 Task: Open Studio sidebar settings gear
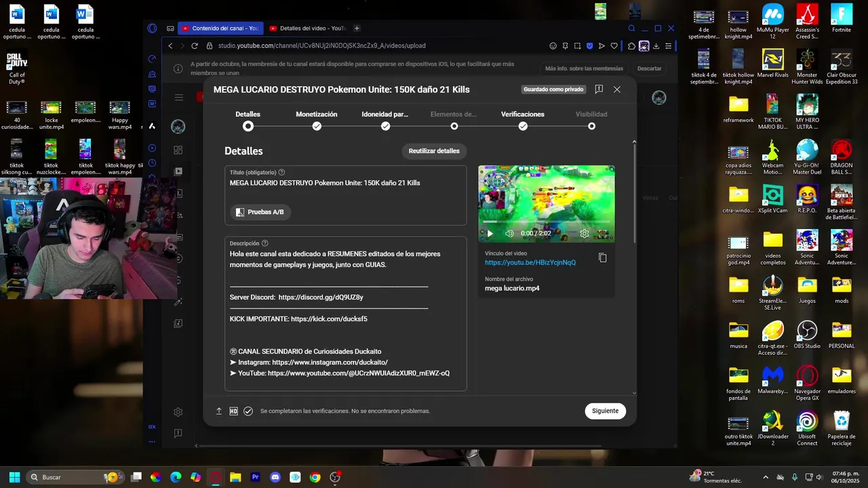178,412
